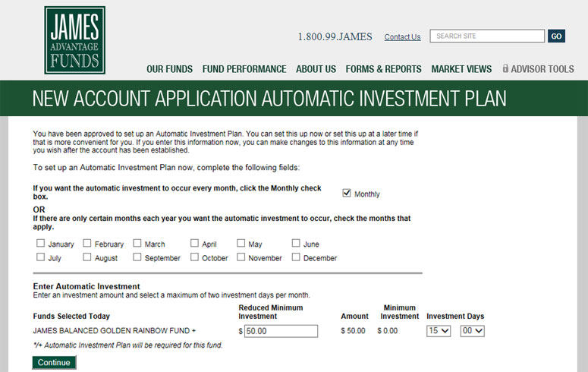Select the September checkbox
The width and height of the screenshot is (588, 372).
pyautogui.click(x=137, y=257)
